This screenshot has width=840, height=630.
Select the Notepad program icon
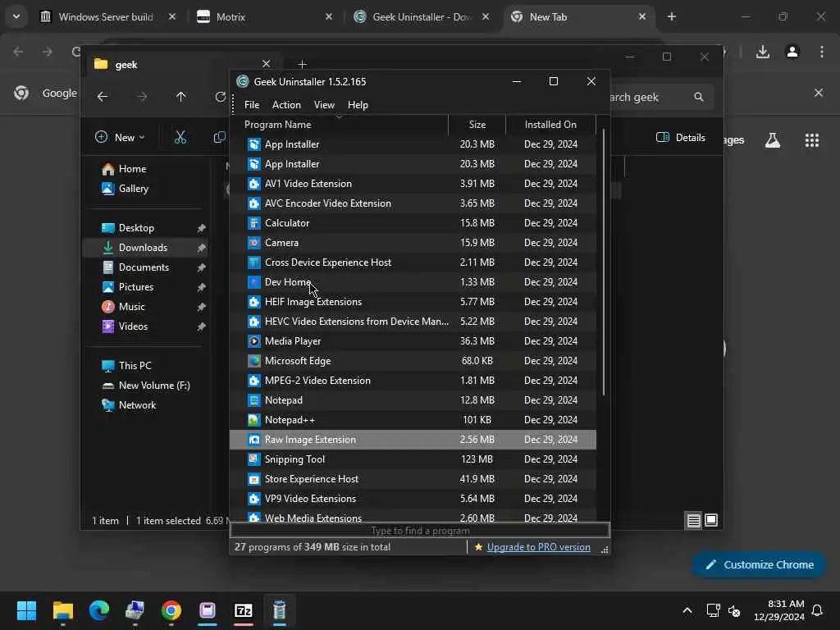point(254,400)
